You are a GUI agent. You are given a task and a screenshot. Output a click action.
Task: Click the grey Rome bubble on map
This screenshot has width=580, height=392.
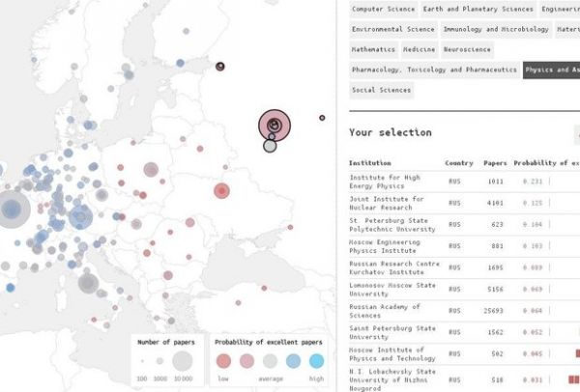[88, 284]
